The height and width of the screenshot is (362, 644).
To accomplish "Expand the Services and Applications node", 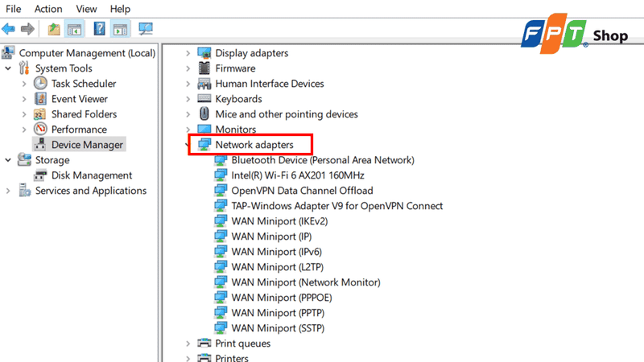I will (8, 191).
